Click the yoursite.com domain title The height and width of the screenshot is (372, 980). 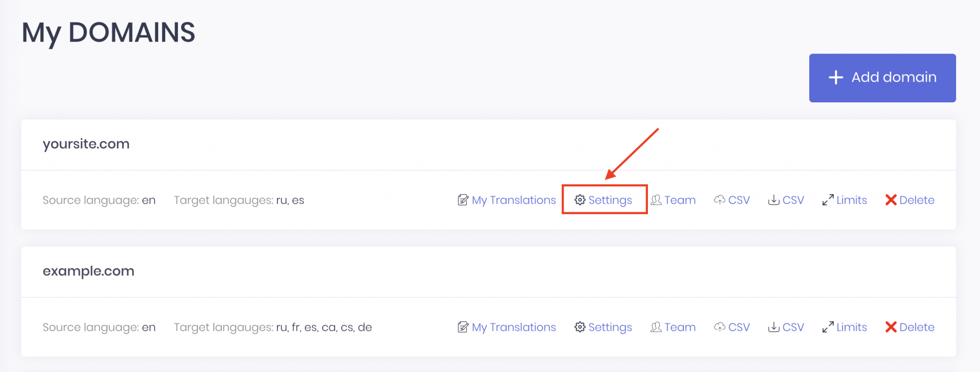coord(86,144)
